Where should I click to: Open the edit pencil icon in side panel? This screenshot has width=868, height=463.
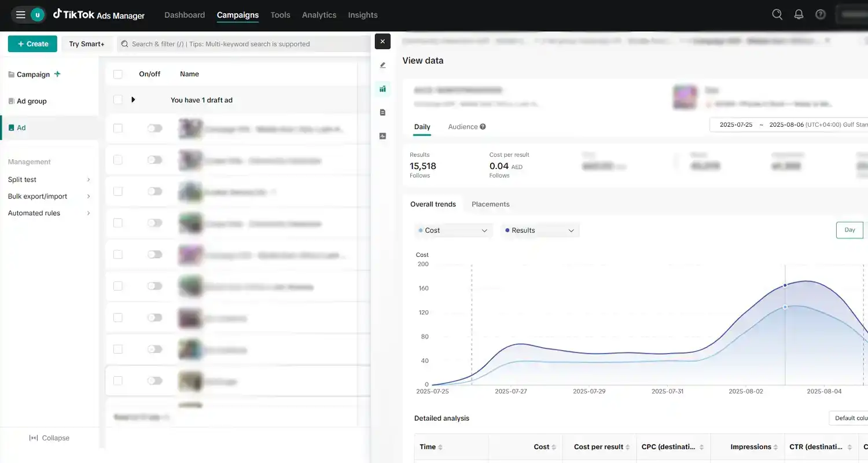(382, 65)
